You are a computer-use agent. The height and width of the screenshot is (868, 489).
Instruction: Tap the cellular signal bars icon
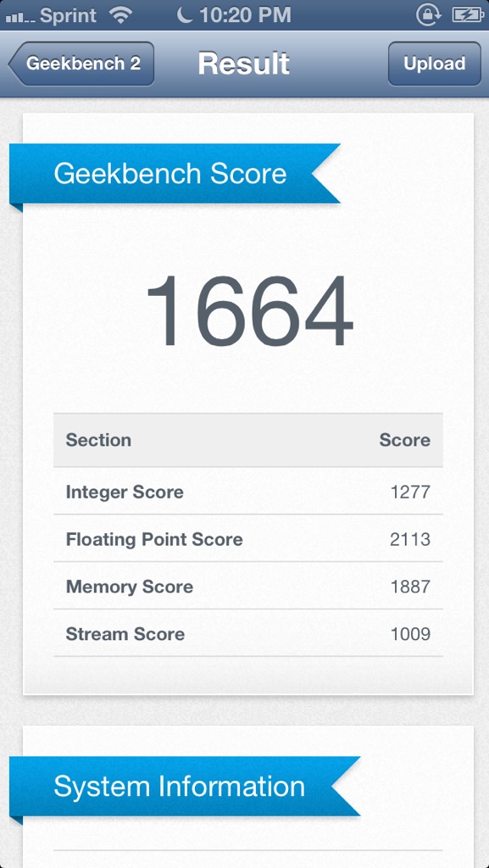point(19,17)
